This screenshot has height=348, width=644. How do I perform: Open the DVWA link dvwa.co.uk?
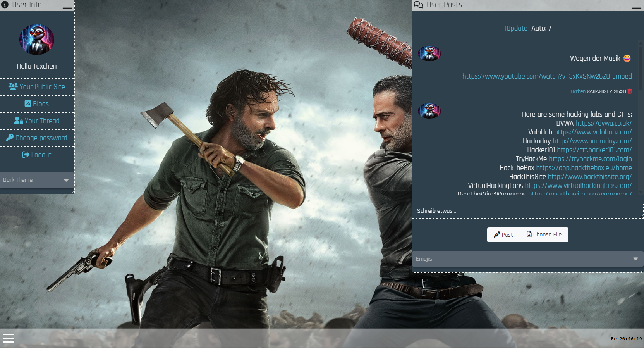(x=603, y=123)
